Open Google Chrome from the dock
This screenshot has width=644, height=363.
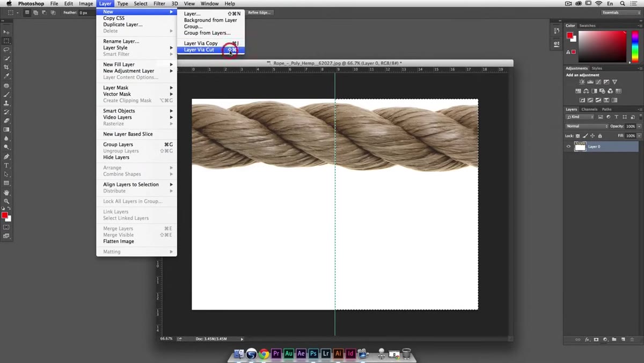(264, 353)
